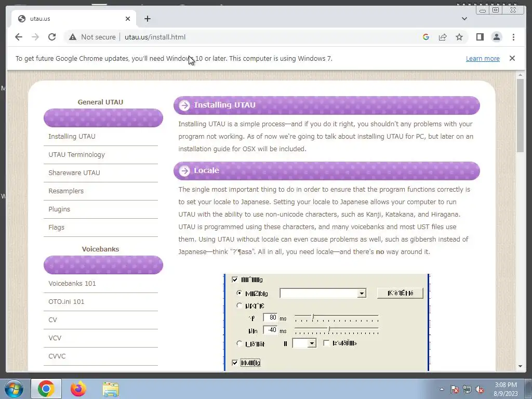This screenshot has width=532, height=399.
Task: Select the third radio button in dialog image
Action: 239,343
